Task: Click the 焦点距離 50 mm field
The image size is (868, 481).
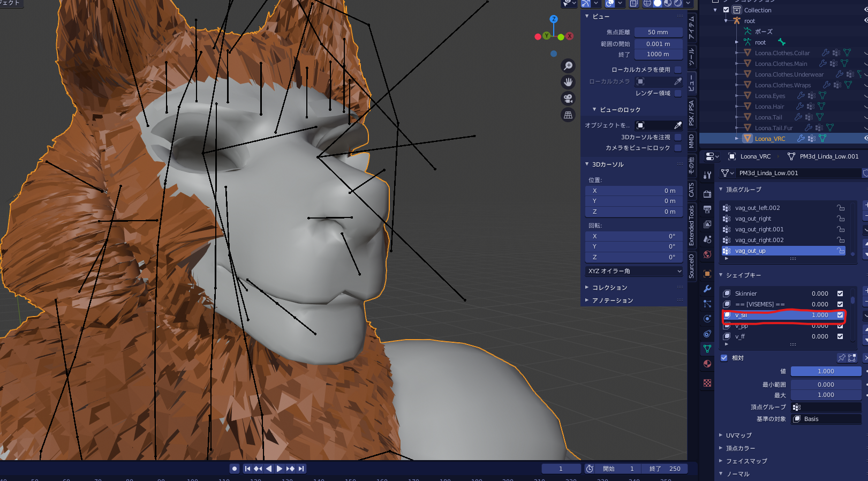Action: point(658,32)
